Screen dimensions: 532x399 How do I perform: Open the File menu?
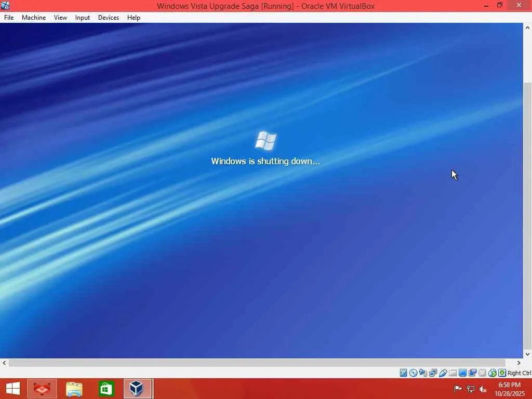click(x=9, y=18)
